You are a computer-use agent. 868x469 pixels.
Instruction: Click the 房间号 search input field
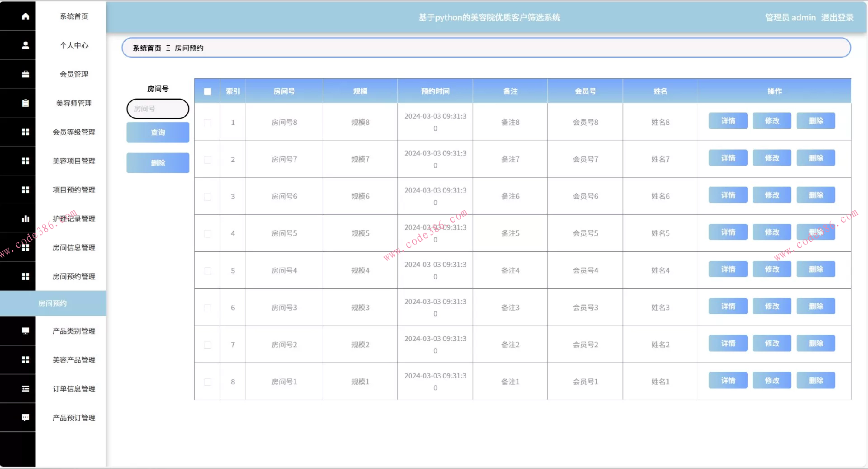coord(158,109)
